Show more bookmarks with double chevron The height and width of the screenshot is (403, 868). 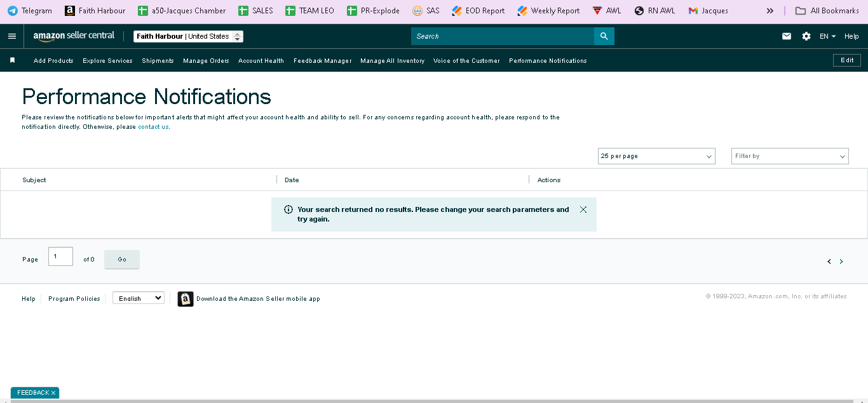pyautogui.click(x=770, y=11)
